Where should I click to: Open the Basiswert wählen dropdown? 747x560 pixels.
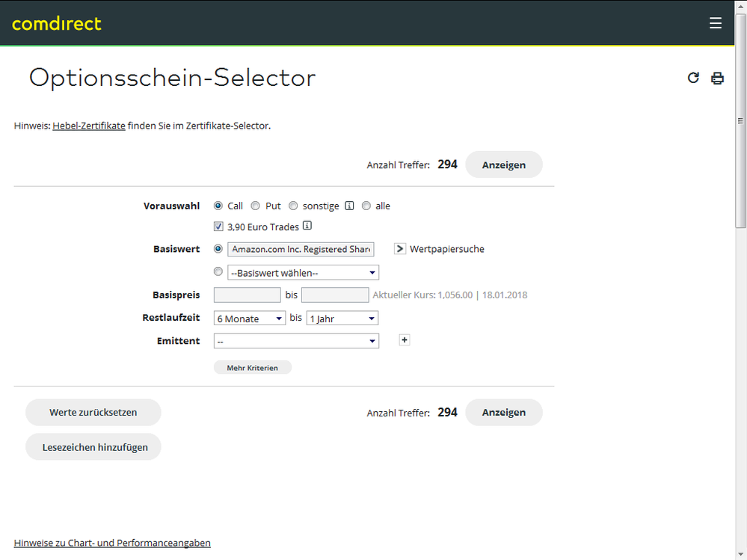pos(303,273)
